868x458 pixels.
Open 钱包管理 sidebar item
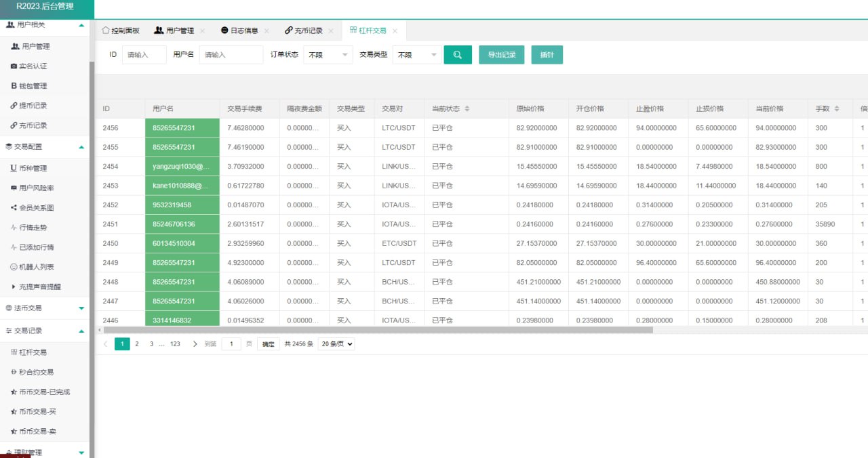pyautogui.click(x=33, y=86)
